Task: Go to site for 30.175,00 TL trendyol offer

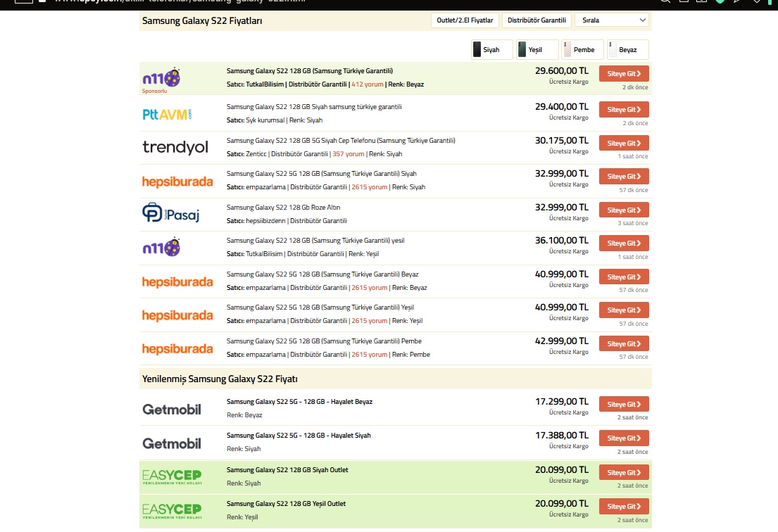Action: (624, 143)
